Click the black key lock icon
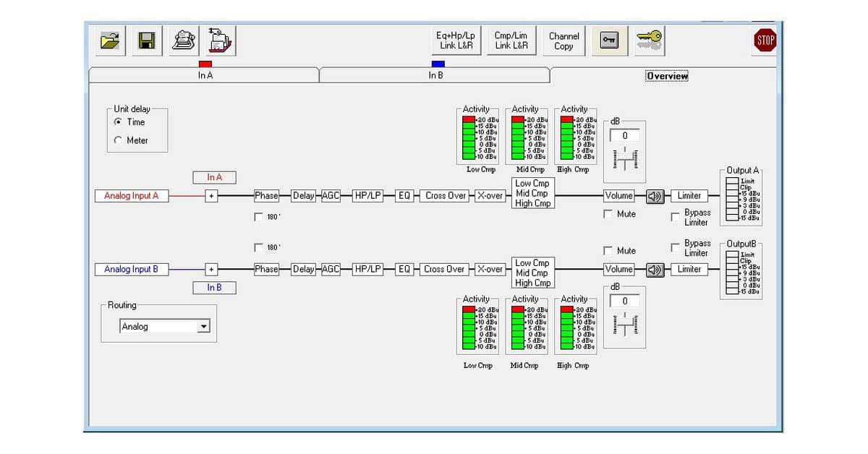868x454 pixels. (610, 40)
